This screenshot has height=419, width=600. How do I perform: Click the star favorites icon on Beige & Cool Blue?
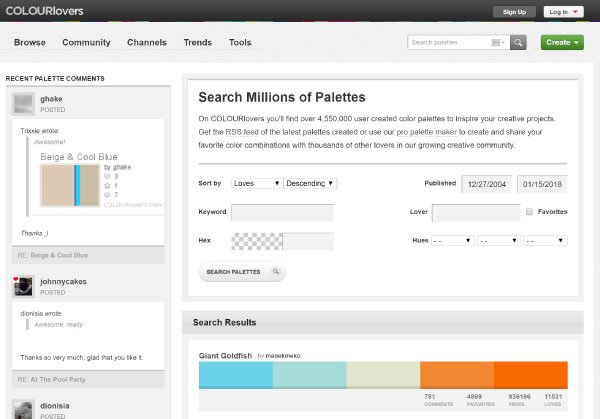(x=108, y=186)
